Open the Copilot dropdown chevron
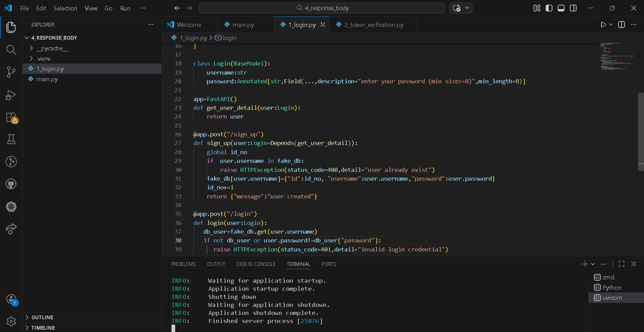The image size is (644, 332). 467,8
